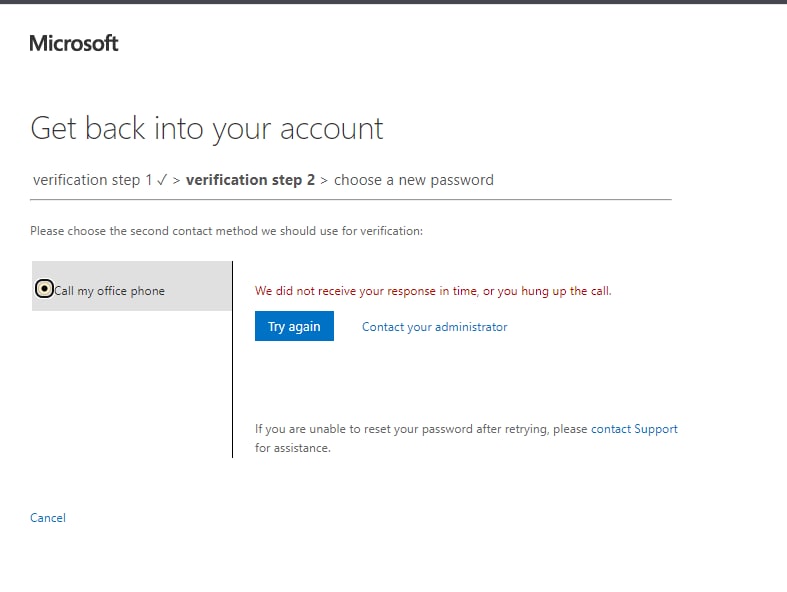The image size is (787, 592).
Task: Cancel the password reset
Action: point(48,518)
